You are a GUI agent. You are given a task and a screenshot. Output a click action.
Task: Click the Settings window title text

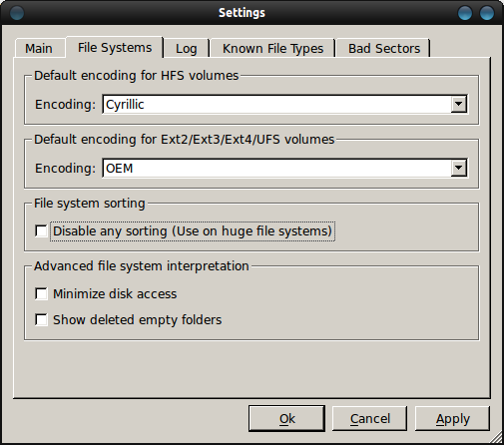coord(242,13)
